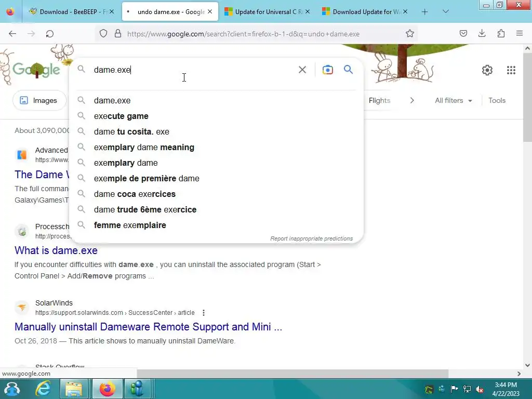Open Google quick settings gear

tap(487, 70)
